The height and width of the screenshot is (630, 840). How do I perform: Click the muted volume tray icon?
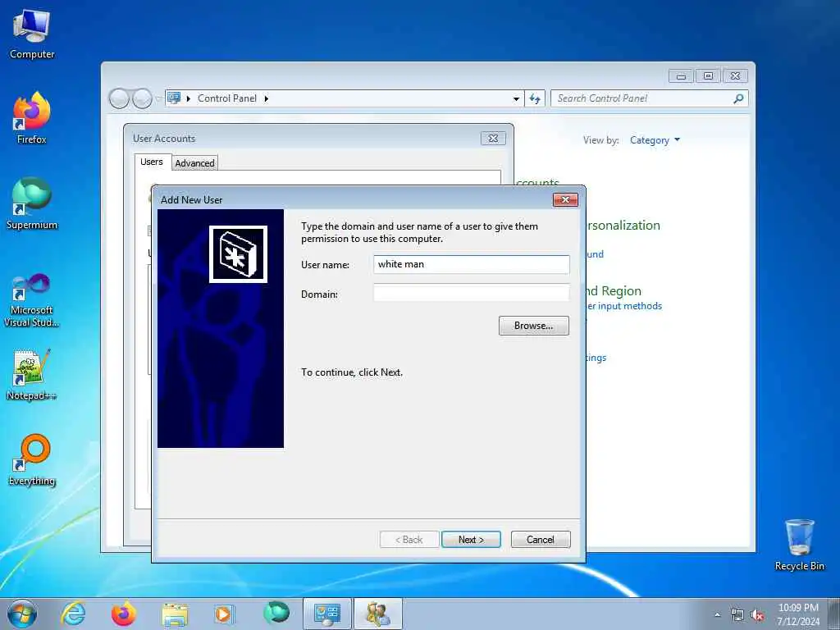coord(757,615)
